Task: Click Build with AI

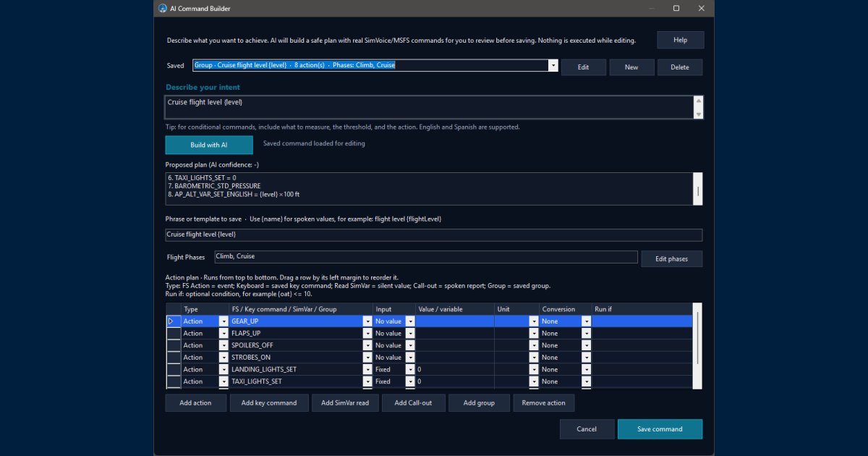Action: pyautogui.click(x=209, y=145)
